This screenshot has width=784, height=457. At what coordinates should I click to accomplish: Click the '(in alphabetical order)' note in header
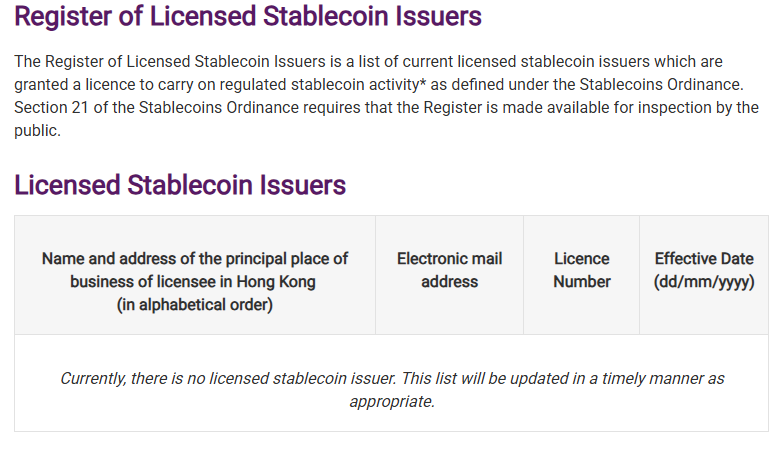[195, 305]
